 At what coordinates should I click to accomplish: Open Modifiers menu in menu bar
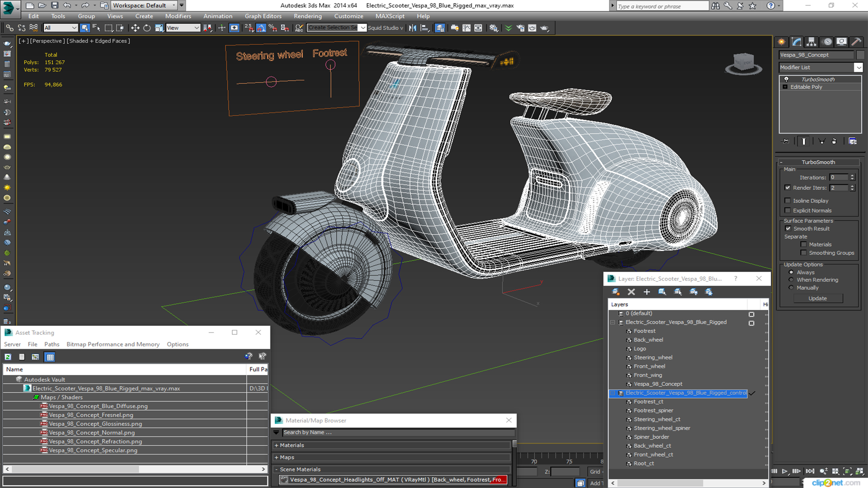177,16
